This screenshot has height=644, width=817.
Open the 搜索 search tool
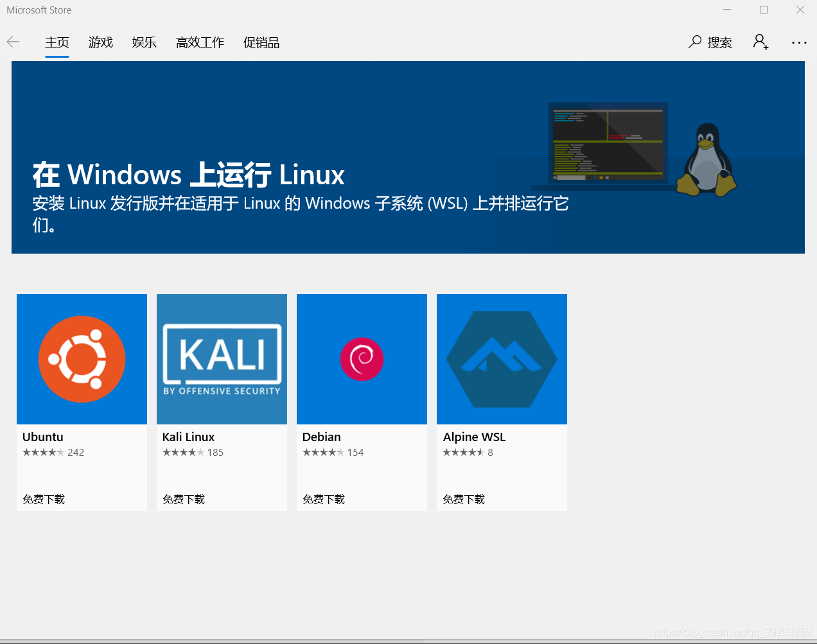point(710,42)
